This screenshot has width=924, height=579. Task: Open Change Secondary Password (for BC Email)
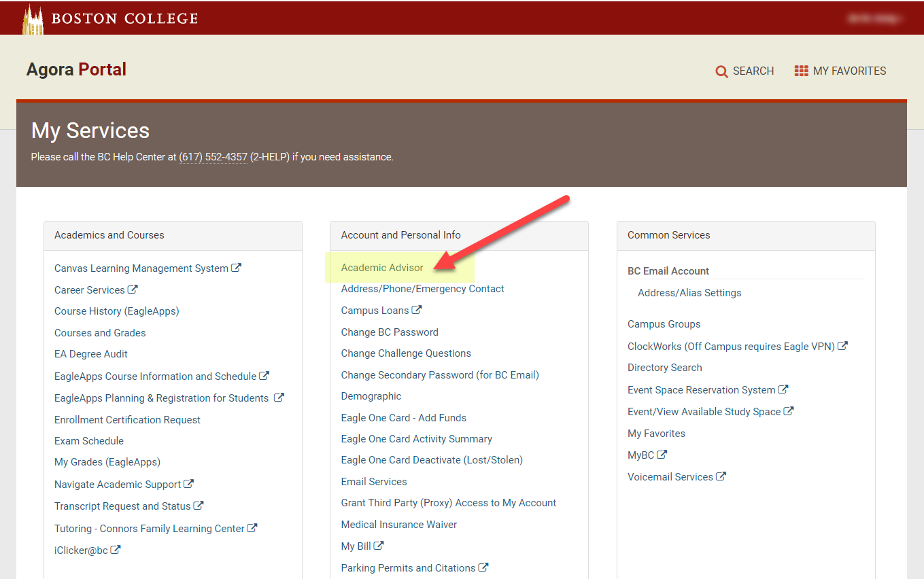[440, 375]
